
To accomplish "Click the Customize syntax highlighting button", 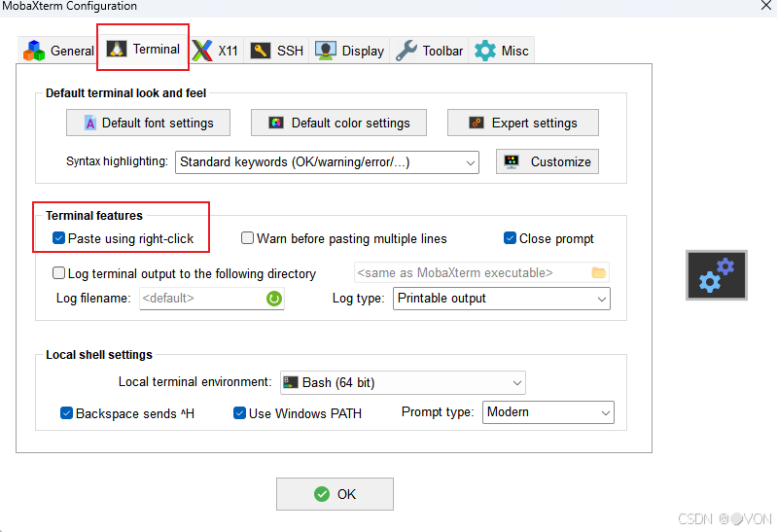I will pos(547,161).
